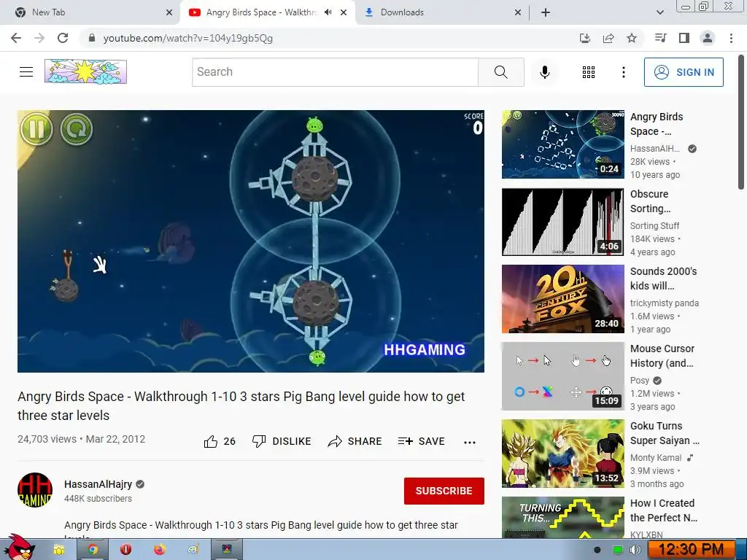Open the paint app taskbar icon
747x560 pixels.
[193, 550]
